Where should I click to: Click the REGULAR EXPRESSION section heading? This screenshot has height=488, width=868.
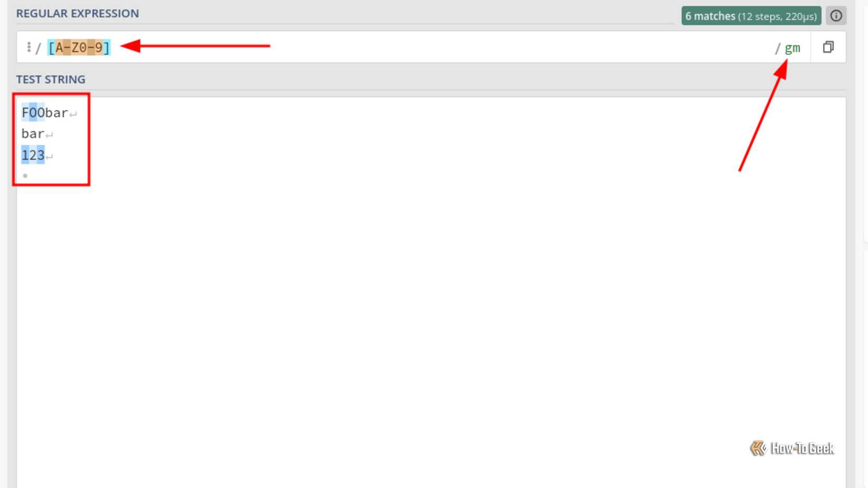[77, 13]
